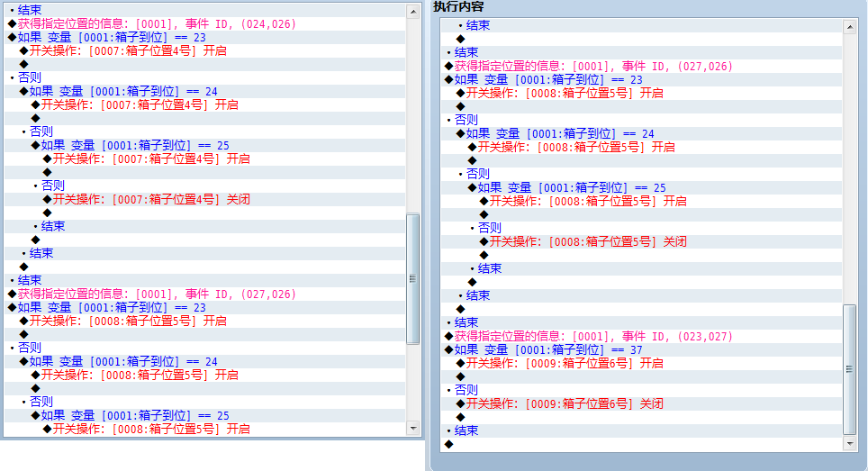
Task: Click the 执行内容 list's vertical scrollbar thumb
Action: (x=850, y=370)
